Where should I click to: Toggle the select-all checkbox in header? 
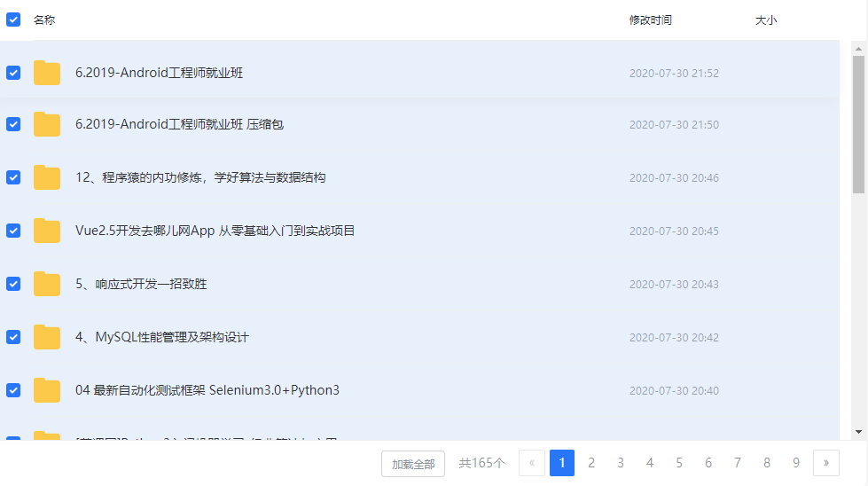coord(13,20)
